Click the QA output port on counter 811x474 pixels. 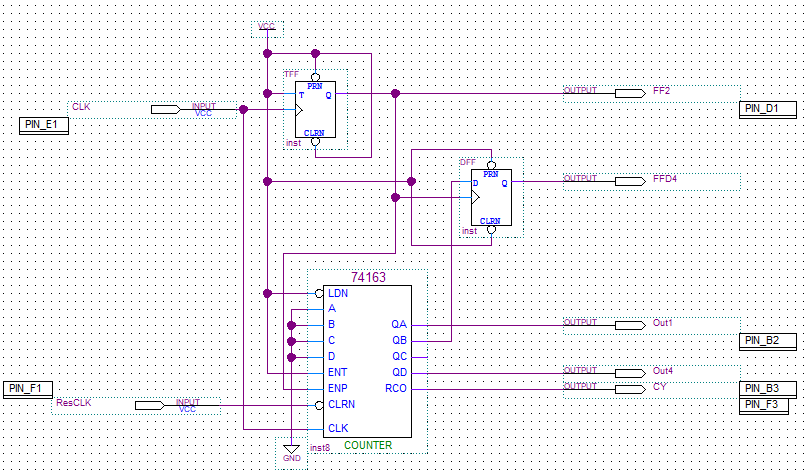[399, 324]
